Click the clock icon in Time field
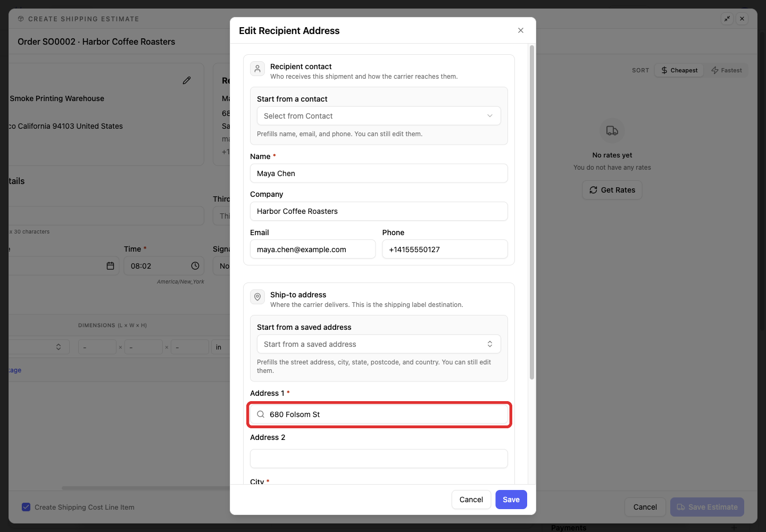 (195, 266)
